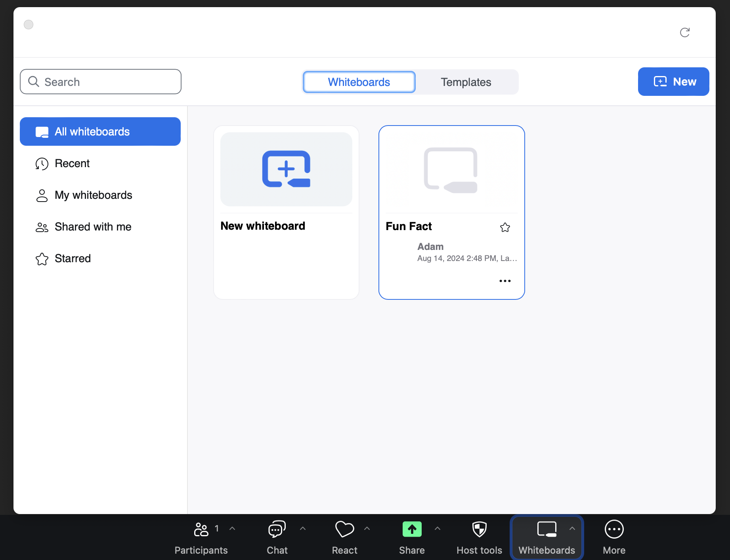The width and height of the screenshot is (730, 560).
Task: Expand the Chat options chevron
Action: pyautogui.click(x=303, y=528)
